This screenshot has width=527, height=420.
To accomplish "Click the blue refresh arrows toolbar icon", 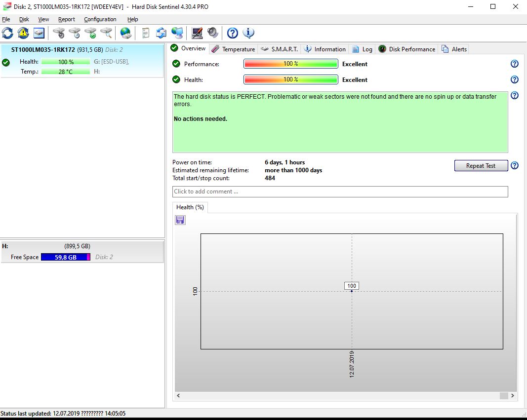I will click(7, 33).
